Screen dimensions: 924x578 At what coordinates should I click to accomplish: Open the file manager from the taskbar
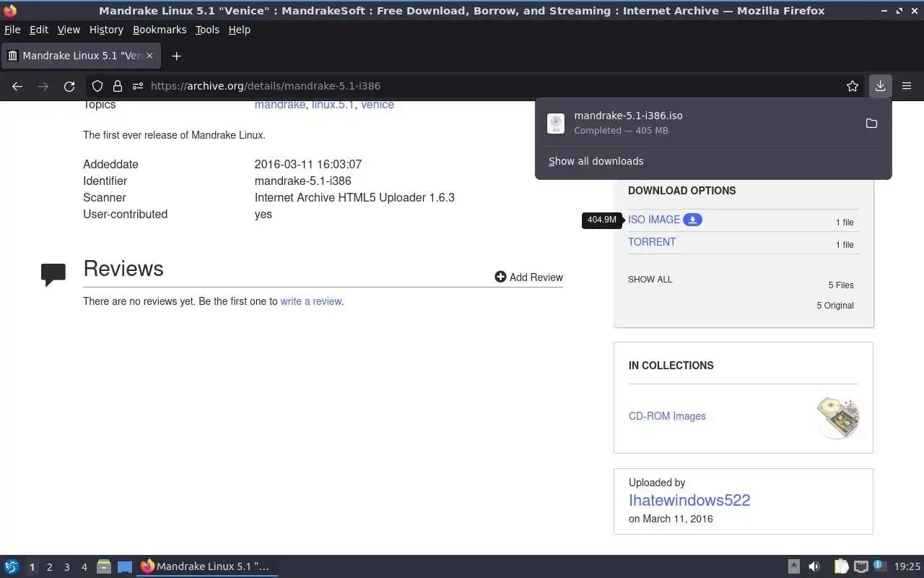click(x=103, y=566)
